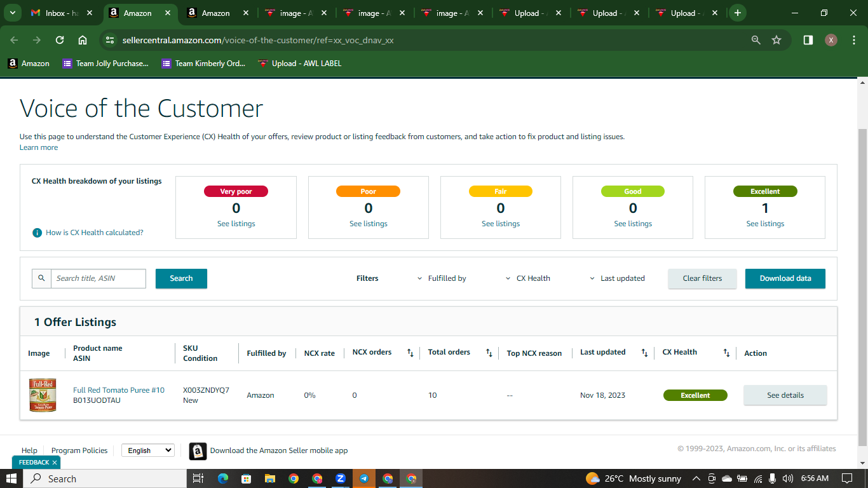Expand the Last updated filter
Viewport: 868px width, 488px height.
coord(617,278)
